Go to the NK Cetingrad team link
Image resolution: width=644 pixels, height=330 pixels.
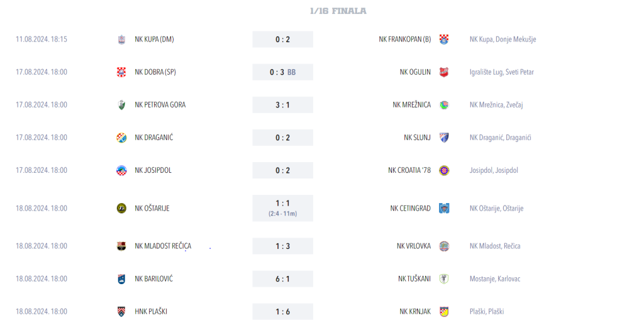click(410, 208)
